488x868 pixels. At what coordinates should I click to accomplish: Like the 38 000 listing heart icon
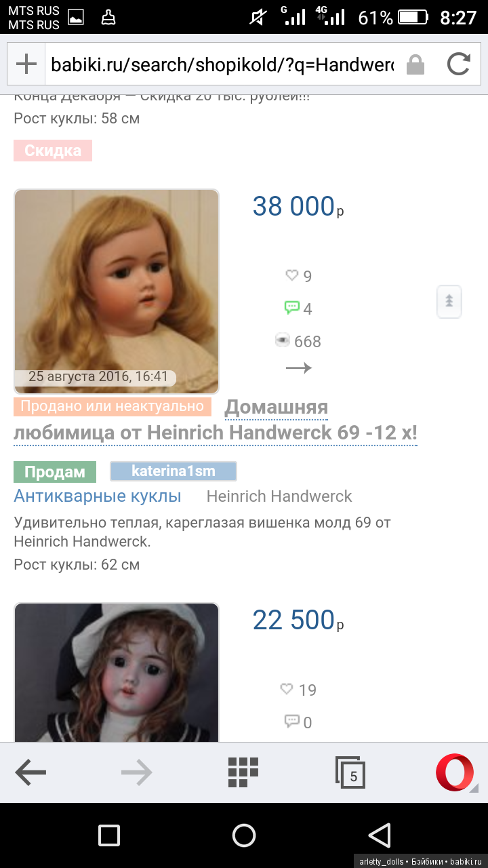(291, 275)
